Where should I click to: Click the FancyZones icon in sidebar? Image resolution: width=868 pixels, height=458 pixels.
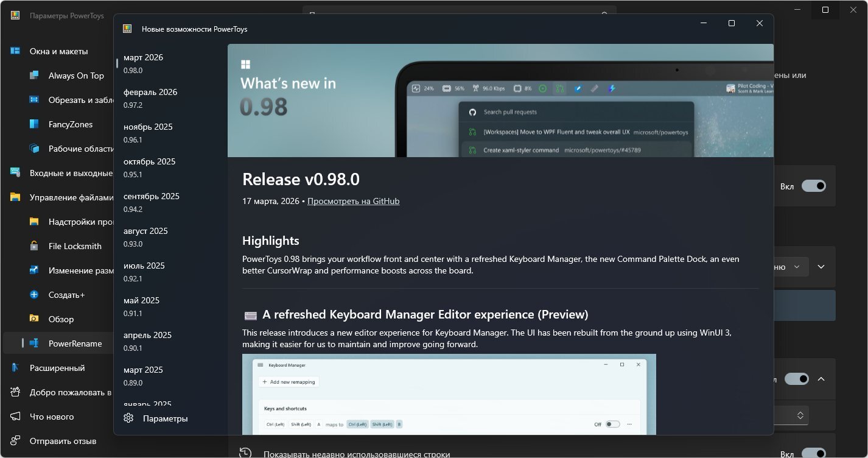[35, 124]
